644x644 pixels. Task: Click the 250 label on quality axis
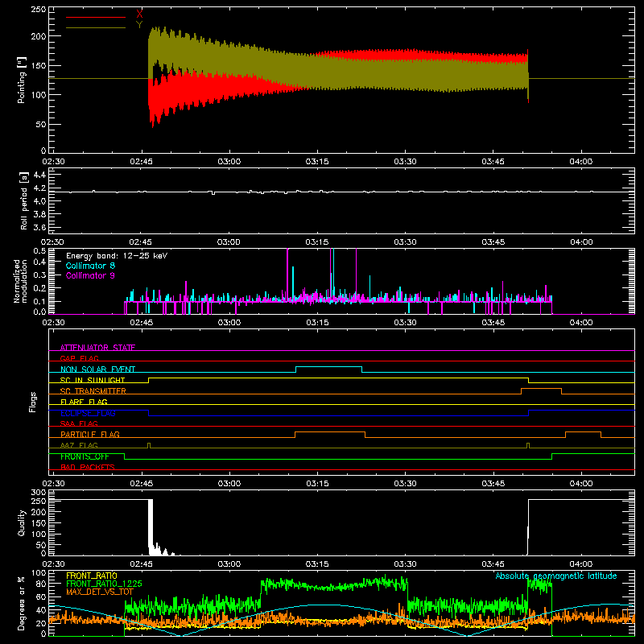click(39, 501)
